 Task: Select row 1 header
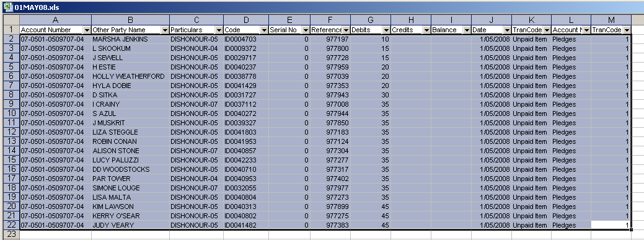tap(11, 30)
